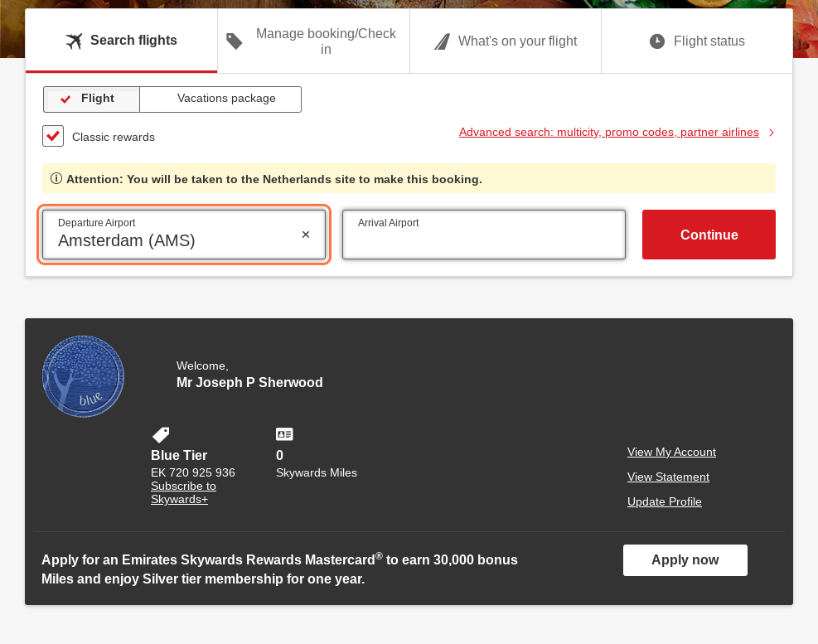Select the Vacations package option
The height and width of the screenshot is (644, 818).
pos(220,99)
